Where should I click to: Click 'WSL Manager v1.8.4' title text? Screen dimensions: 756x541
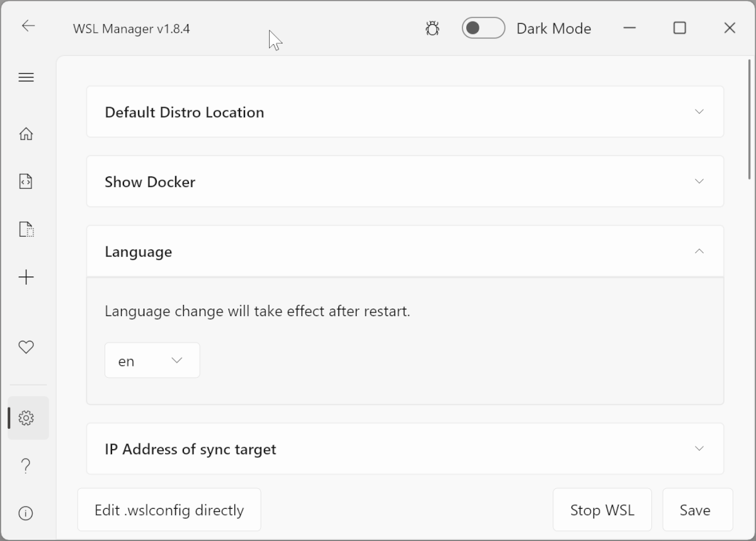tap(132, 28)
